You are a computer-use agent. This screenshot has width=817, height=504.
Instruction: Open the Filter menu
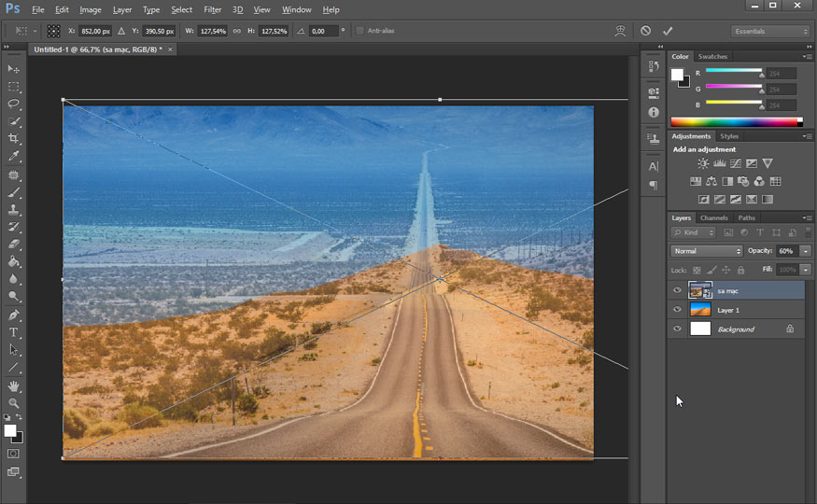[213, 9]
